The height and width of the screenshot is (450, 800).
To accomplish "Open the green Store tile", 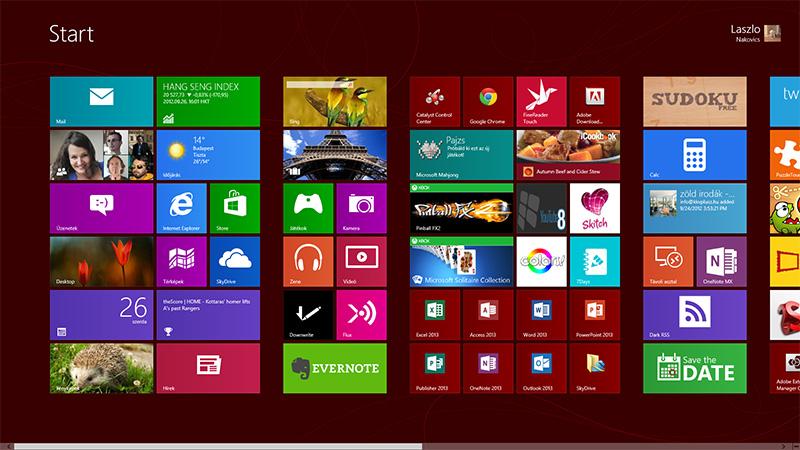I will pos(235,208).
